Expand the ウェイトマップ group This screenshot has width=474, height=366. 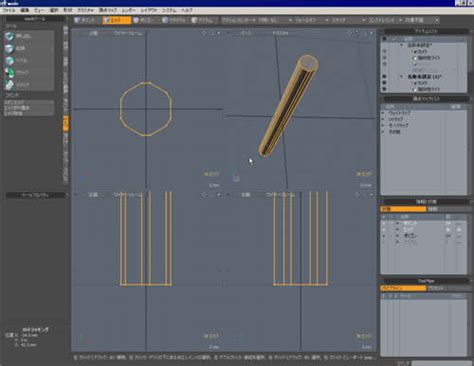coord(383,113)
